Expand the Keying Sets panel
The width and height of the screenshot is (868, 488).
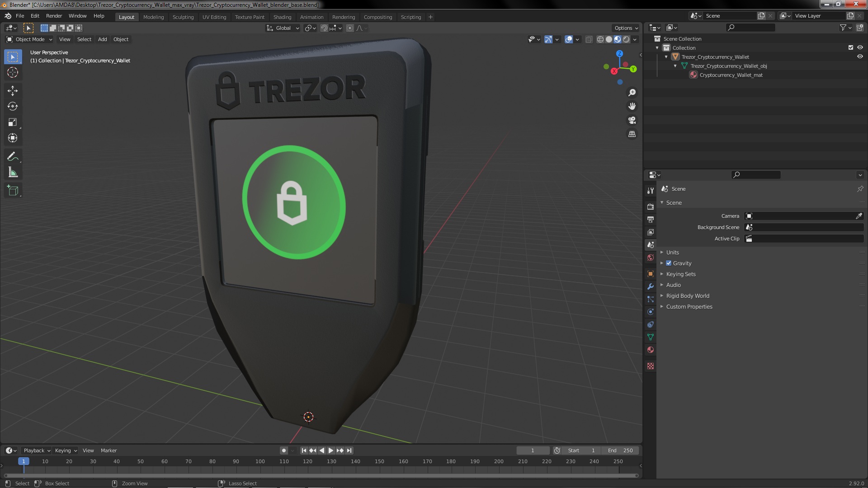(x=680, y=274)
